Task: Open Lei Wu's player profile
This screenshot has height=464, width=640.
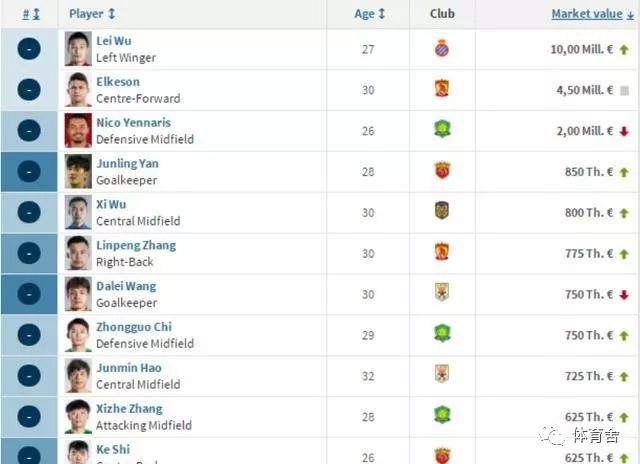Action: click(114, 41)
